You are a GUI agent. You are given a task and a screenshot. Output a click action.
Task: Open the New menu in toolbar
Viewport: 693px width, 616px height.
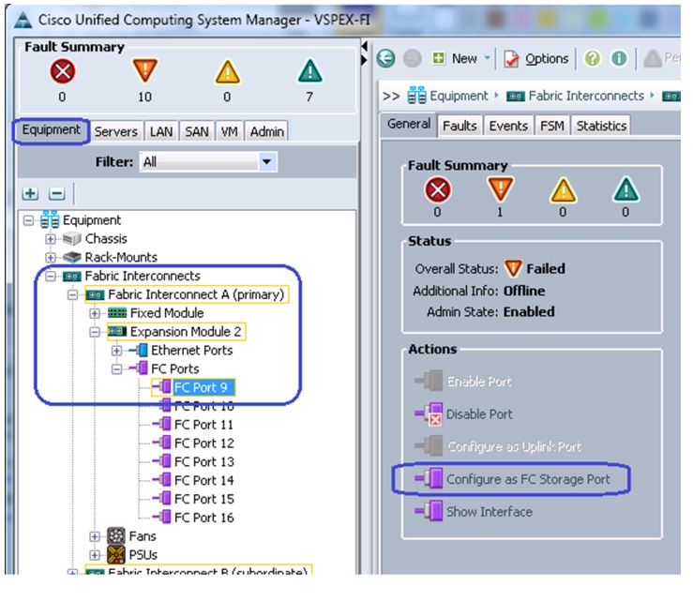coord(461,58)
